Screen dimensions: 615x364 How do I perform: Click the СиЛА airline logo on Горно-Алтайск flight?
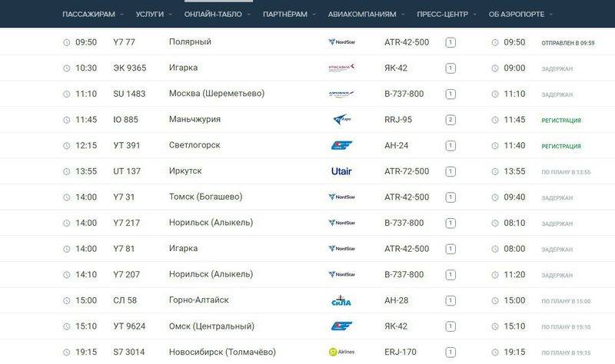341,300
